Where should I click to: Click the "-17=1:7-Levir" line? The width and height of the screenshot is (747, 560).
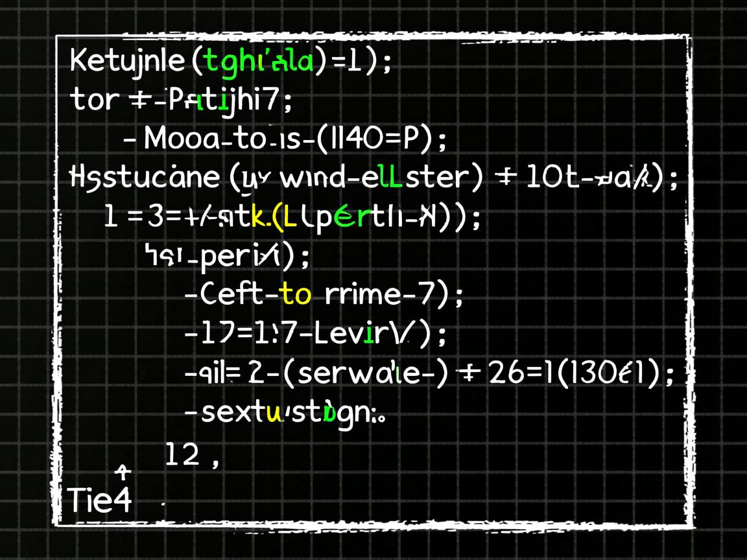(x=305, y=334)
